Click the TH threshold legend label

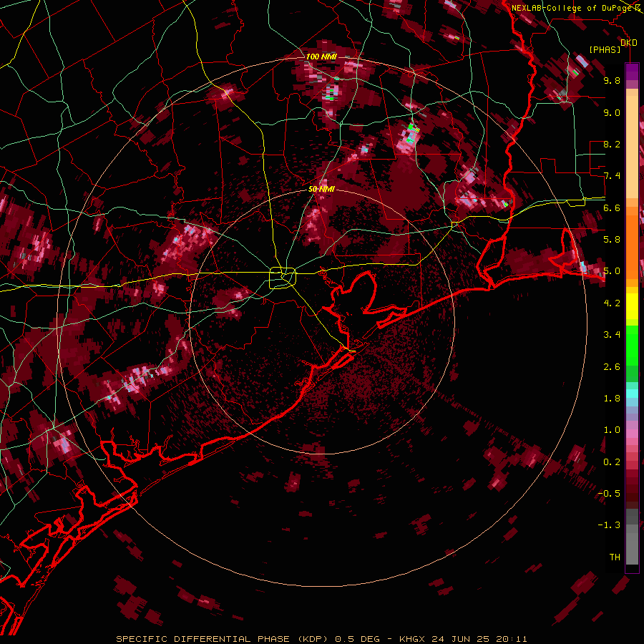615,557
